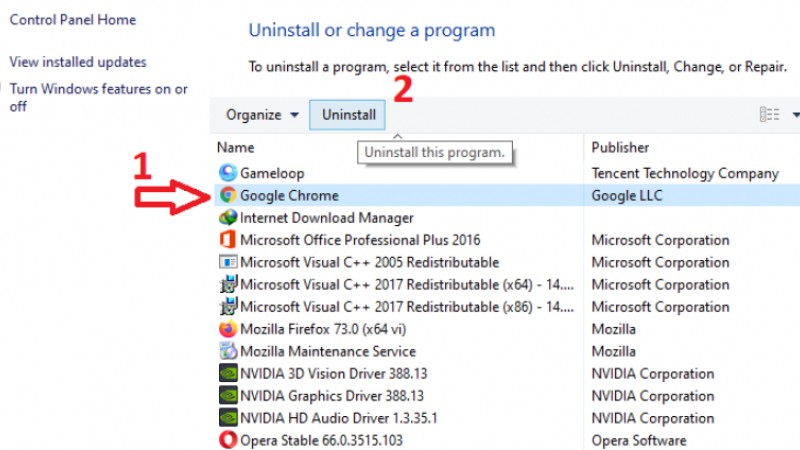The image size is (800, 450).
Task: Select the Microsoft Office Professional Plus icon
Action: coord(228,239)
